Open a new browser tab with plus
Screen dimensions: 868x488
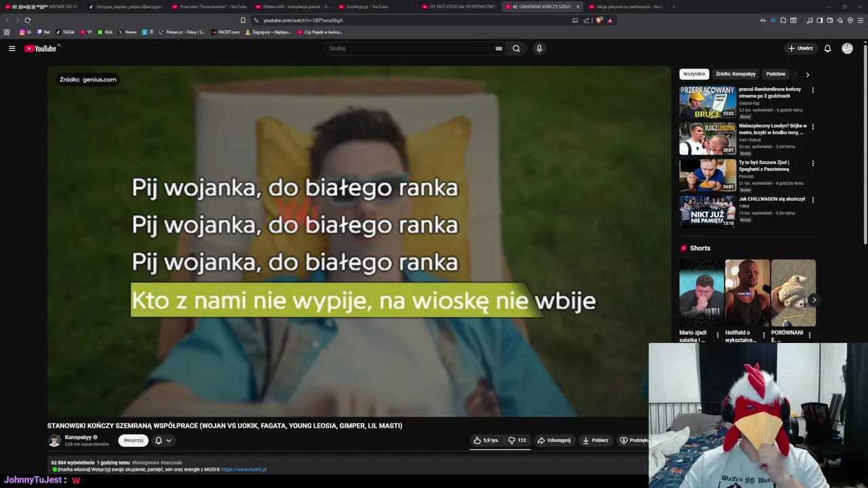(673, 7)
